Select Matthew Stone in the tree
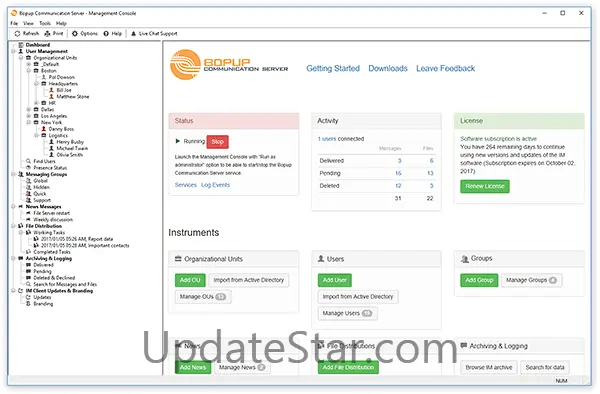600x394 pixels. (x=73, y=96)
